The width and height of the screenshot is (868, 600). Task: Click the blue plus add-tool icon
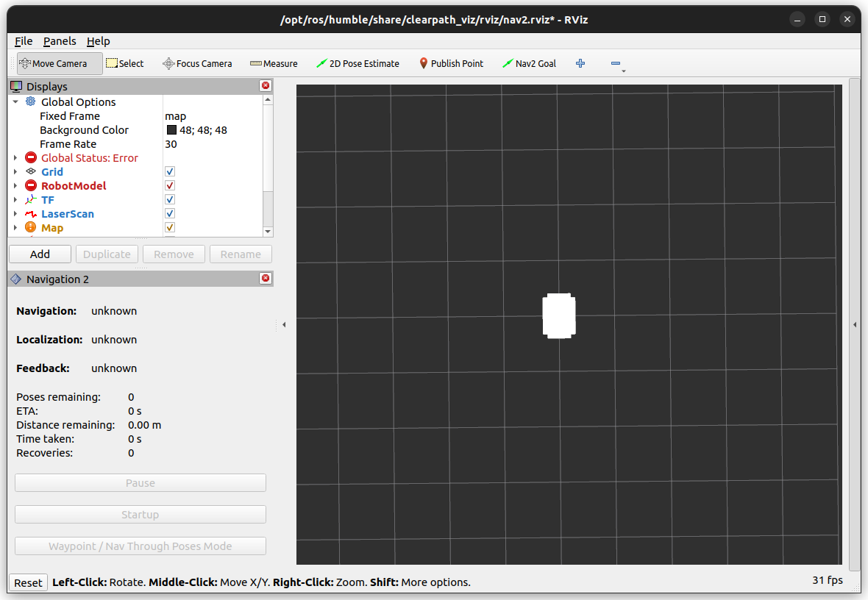(580, 63)
